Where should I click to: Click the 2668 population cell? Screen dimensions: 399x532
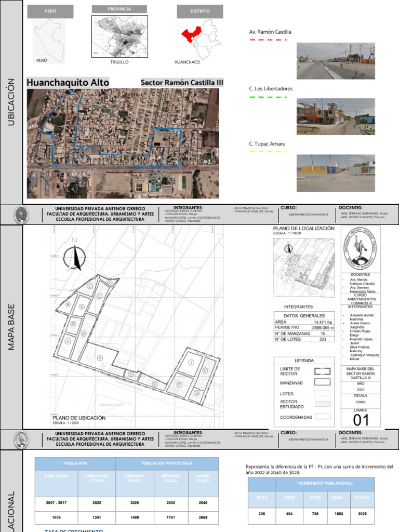[x=203, y=517]
